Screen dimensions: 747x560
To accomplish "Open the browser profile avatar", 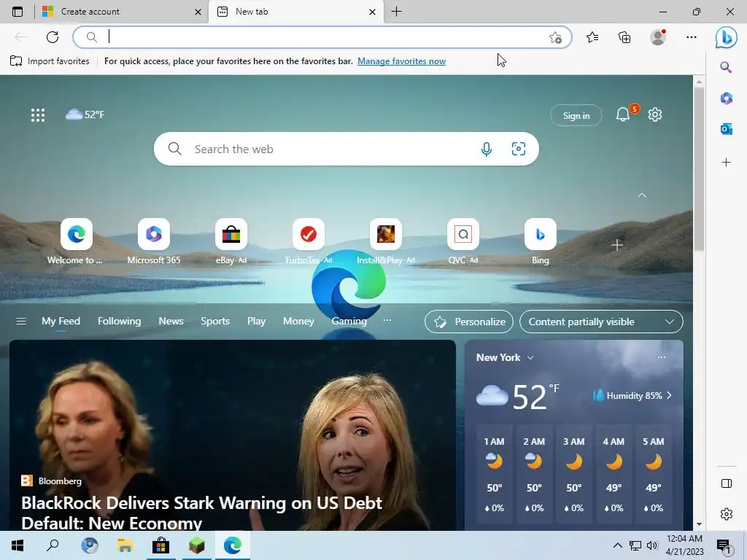I will tap(658, 37).
